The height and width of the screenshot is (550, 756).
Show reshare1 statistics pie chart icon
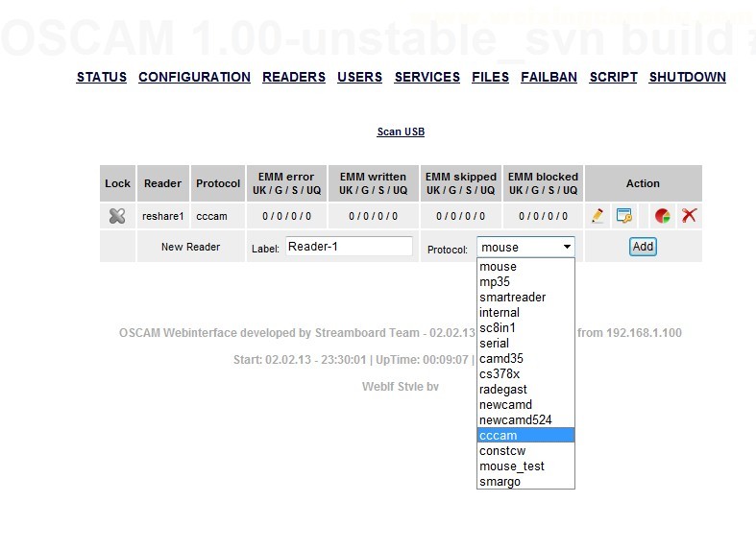click(663, 216)
